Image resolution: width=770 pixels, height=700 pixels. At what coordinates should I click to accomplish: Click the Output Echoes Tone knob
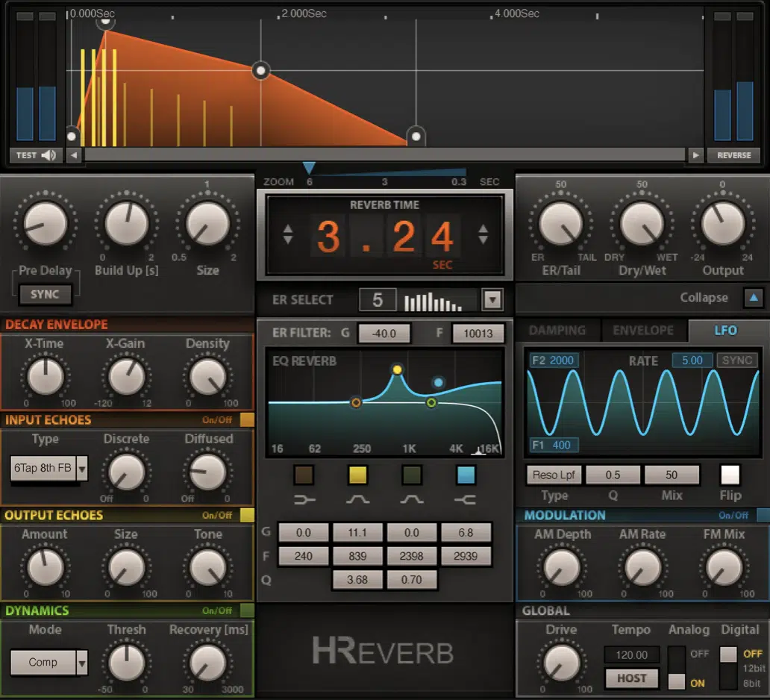(x=207, y=567)
